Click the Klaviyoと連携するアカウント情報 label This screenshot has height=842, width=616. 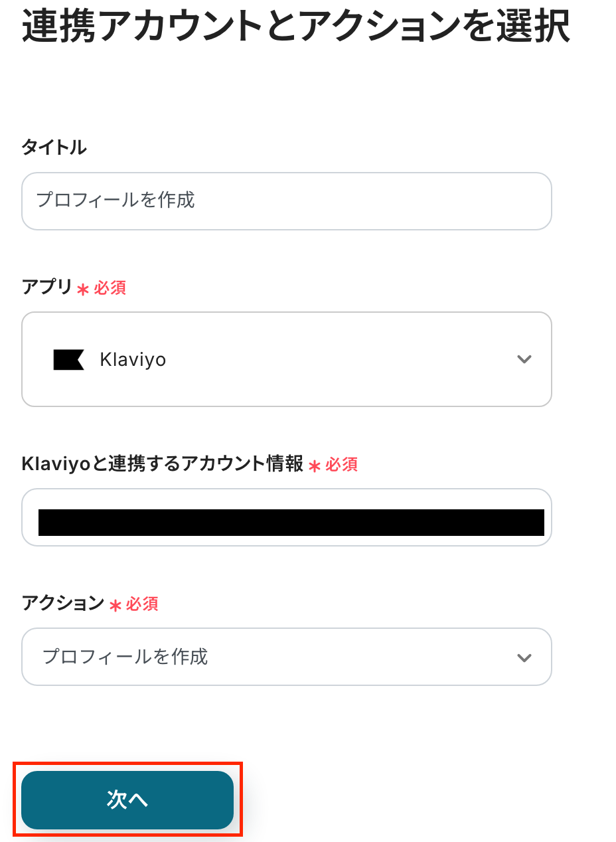pos(163,464)
